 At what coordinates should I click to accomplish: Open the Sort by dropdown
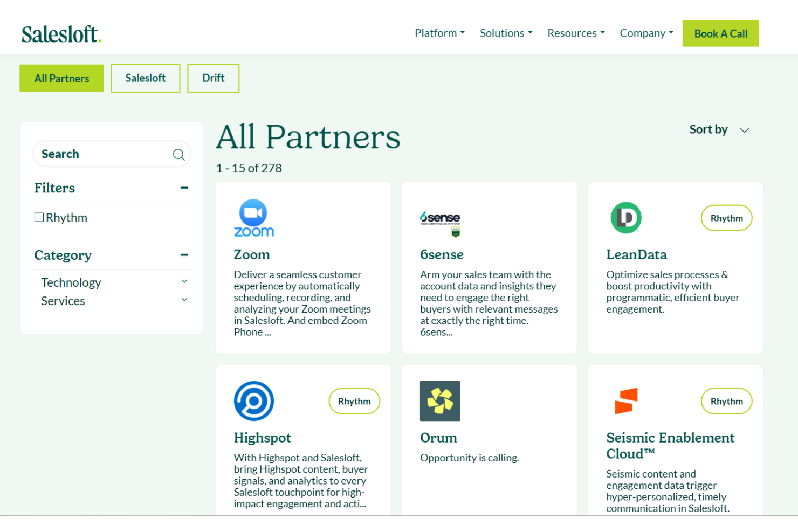point(719,130)
